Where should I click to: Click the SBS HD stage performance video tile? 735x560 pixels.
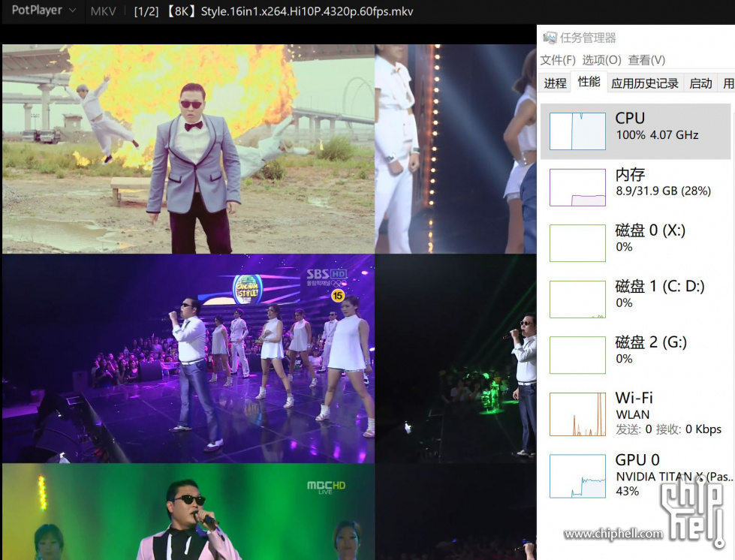pos(188,359)
